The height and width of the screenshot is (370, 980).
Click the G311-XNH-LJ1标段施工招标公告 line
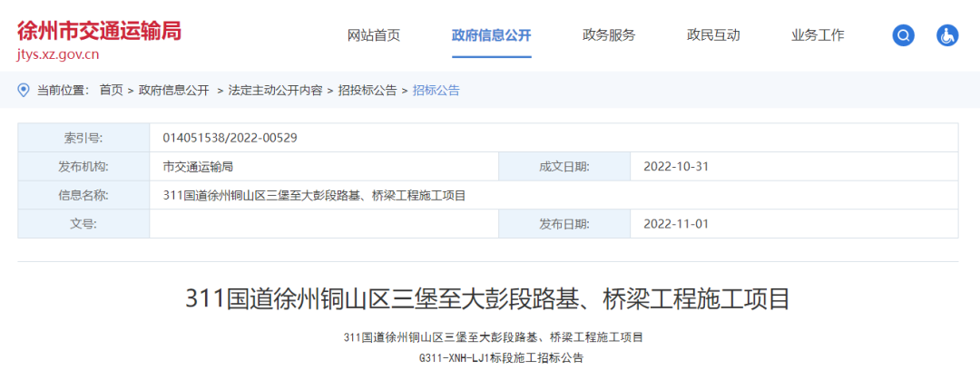(501, 358)
